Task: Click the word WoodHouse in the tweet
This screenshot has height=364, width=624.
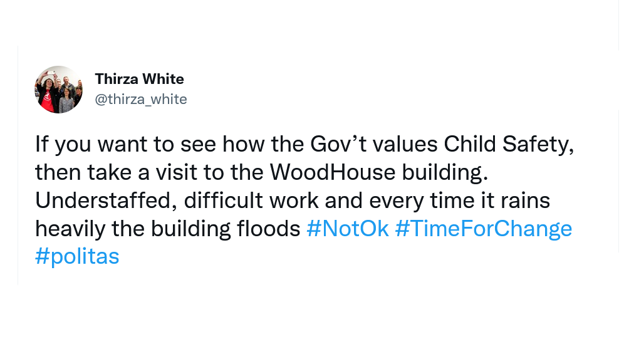Action: click(x=333, y=172)
